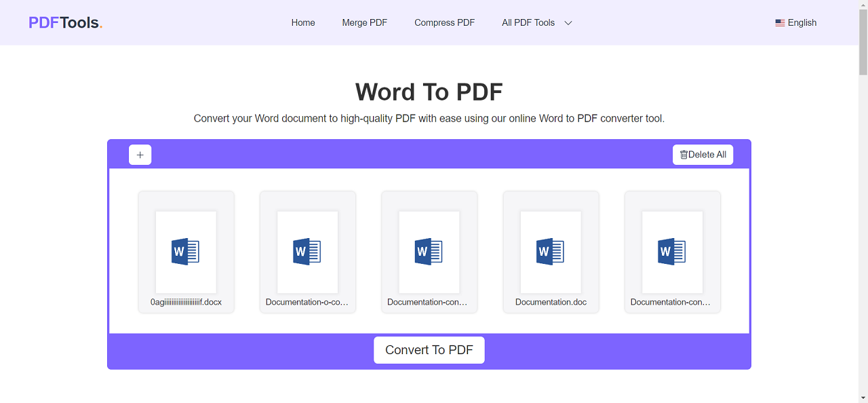Select the Documentation.doc file thumbnail
868x403 pixels.
551,252
